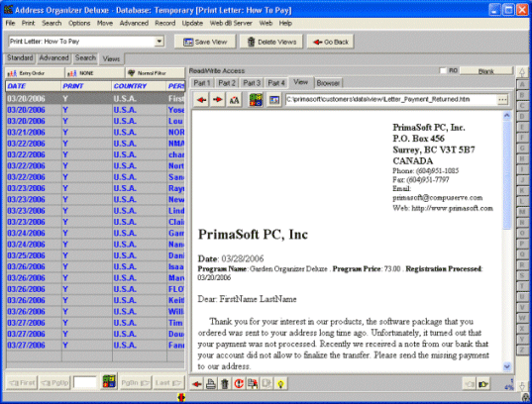Click the colorful blocks icon in record navigation
The width and height of the screenshot is (532, 404).
point(109,382)
